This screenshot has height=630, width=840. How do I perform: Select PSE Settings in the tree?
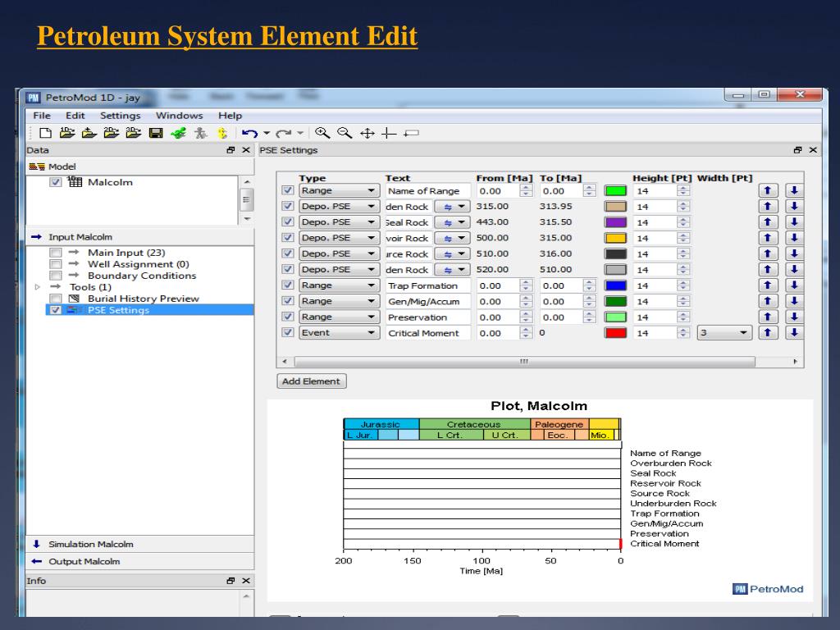(118, 309)
